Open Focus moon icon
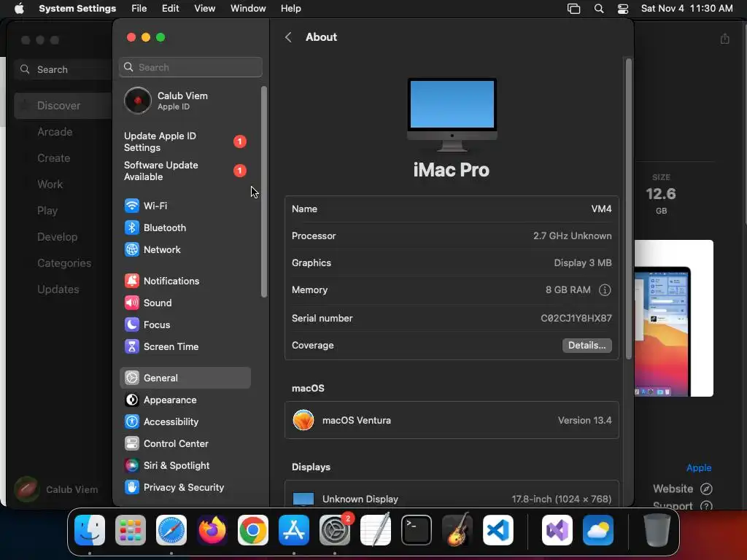 (131, 324)
